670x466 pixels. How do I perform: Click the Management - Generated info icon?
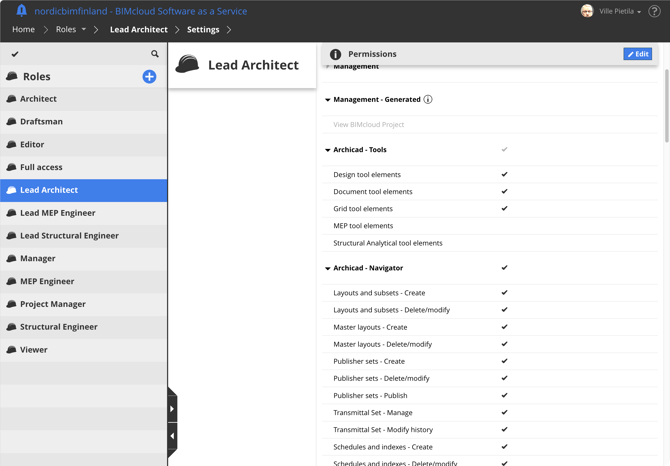pyautogui.click(x=428, y=100)
